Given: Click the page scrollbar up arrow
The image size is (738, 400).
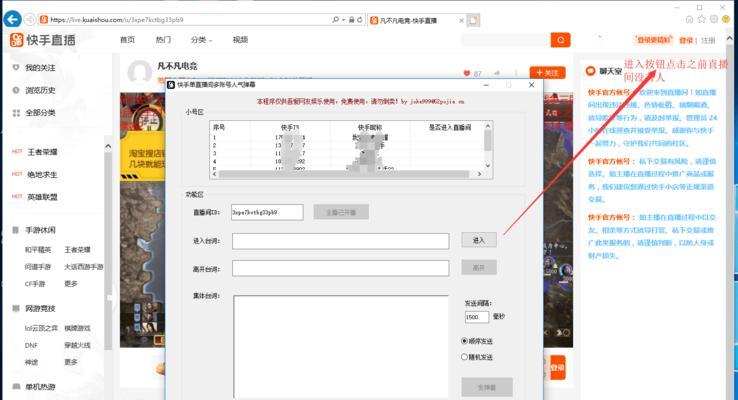Looking at the screenshot, I should (730, 40).
